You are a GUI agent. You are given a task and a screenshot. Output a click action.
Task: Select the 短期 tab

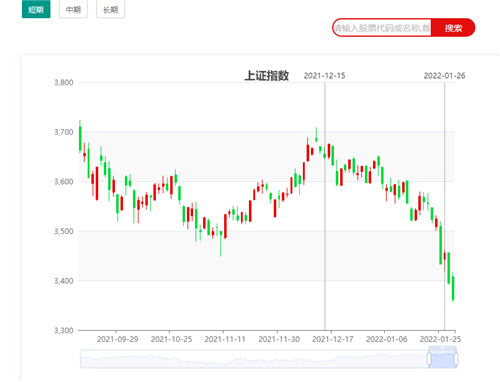36,9
